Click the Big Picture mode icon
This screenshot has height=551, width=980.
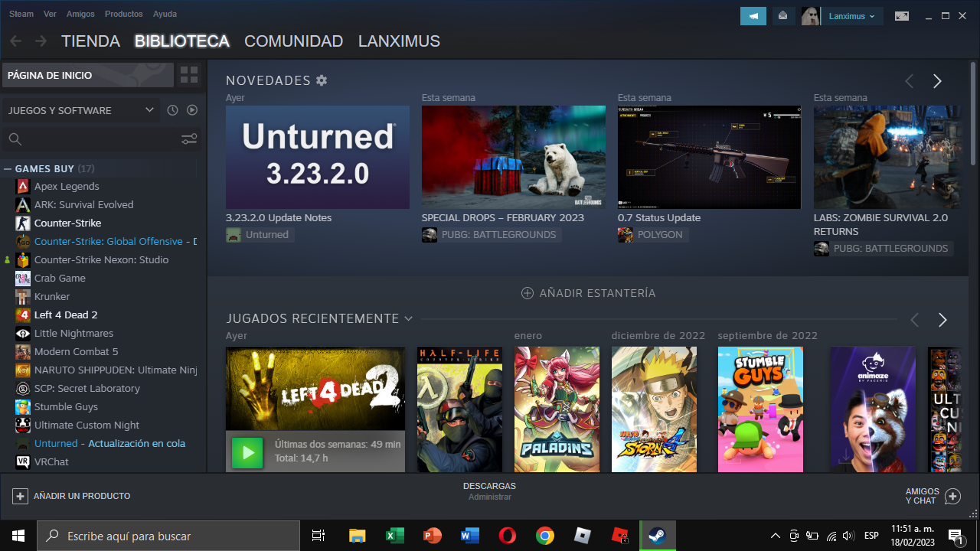902,15
